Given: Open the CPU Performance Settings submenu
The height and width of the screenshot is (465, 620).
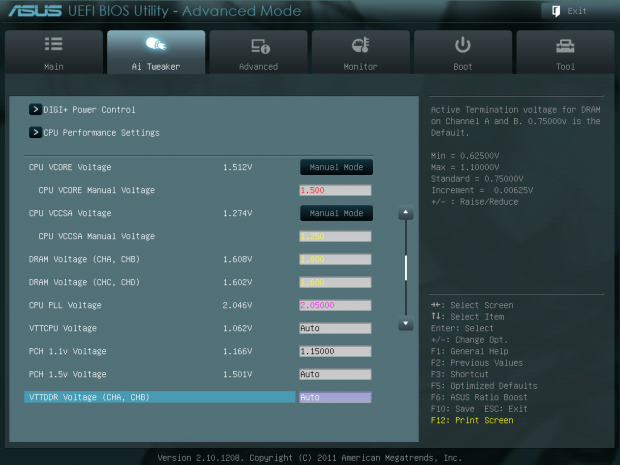Looking at the screenshot, I should [101, 132].
